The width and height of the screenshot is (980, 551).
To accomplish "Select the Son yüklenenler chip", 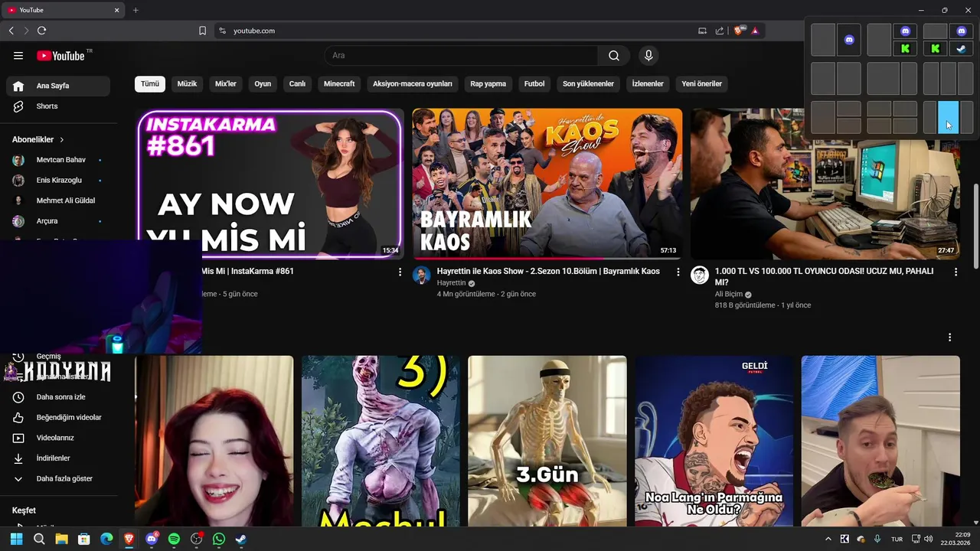I will pyautogui.click(x=589, y=83).
